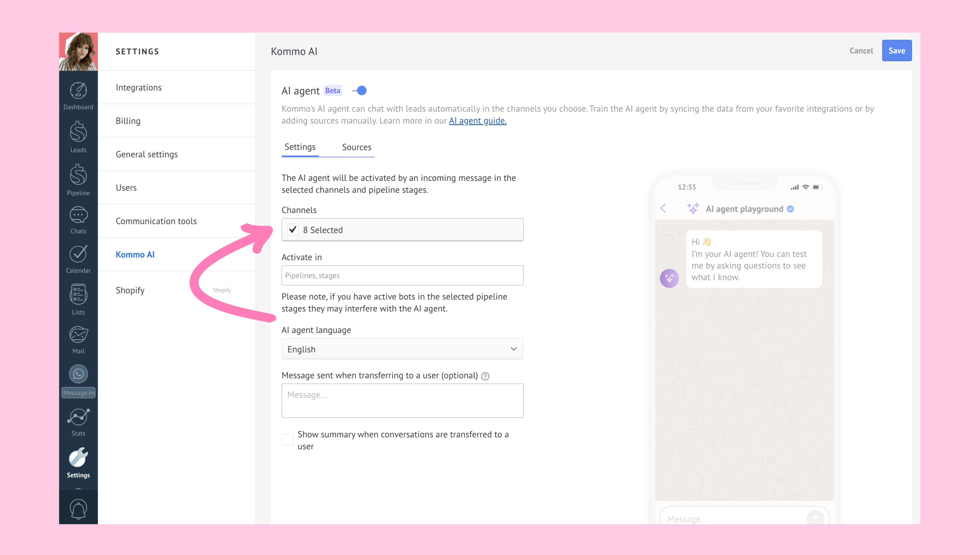Screen dimensions: 980x555
Task: Open the Channels selection dropdown
Action: click(x=402, y=230)
